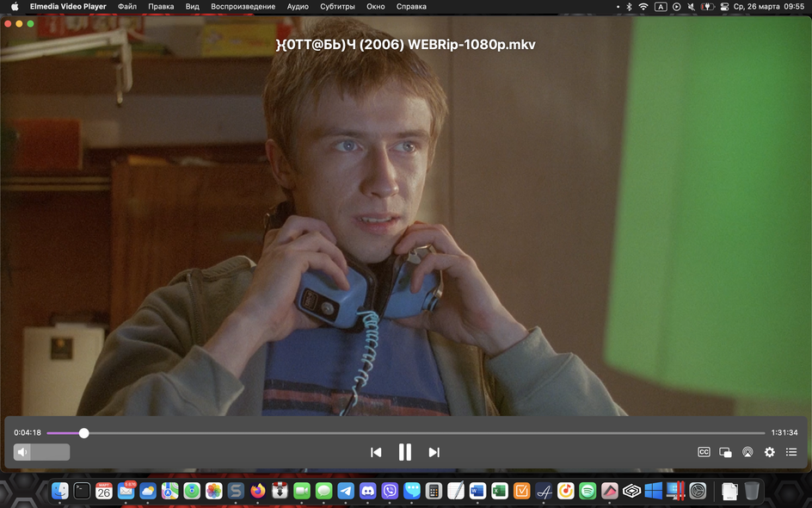The image size is (812, 508).
Task: Pause the video playback
Action: pos(405,452)
